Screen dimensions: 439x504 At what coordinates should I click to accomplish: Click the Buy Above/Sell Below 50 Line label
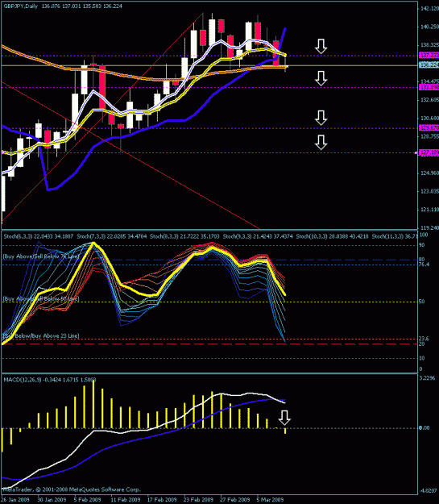click(41, 299)
